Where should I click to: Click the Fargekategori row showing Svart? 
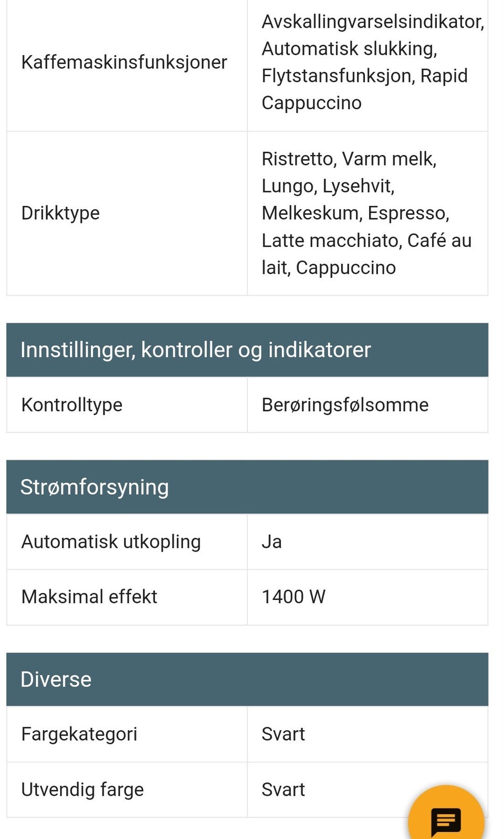coord(80,734)
